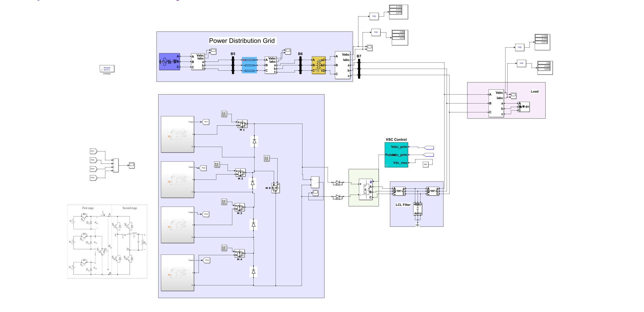644x312 pixels.
Task: Select the three-phase source block in Power Distribution Grid
Action: coord(169,62)
